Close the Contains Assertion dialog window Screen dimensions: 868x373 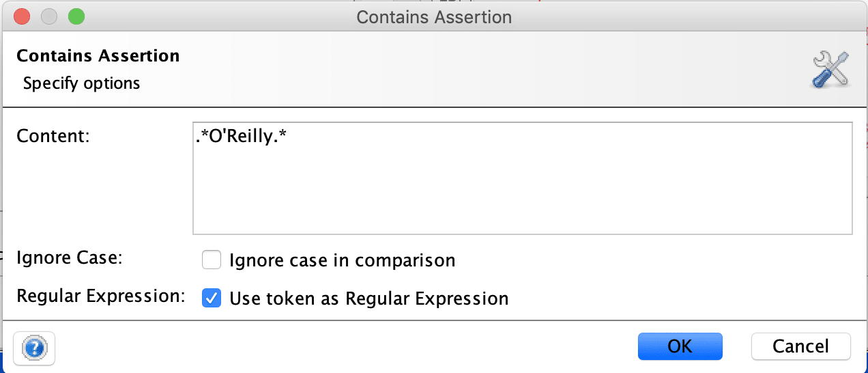coord(22,16)
